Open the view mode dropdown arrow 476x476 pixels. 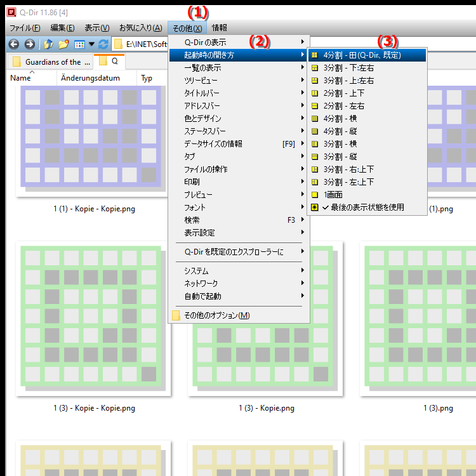pyautogui.click(x=91, y=44)
